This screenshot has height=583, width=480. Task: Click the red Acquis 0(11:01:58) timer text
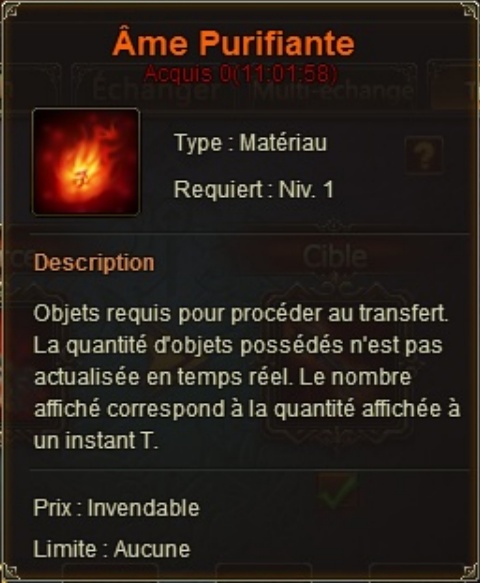point(241,74)
